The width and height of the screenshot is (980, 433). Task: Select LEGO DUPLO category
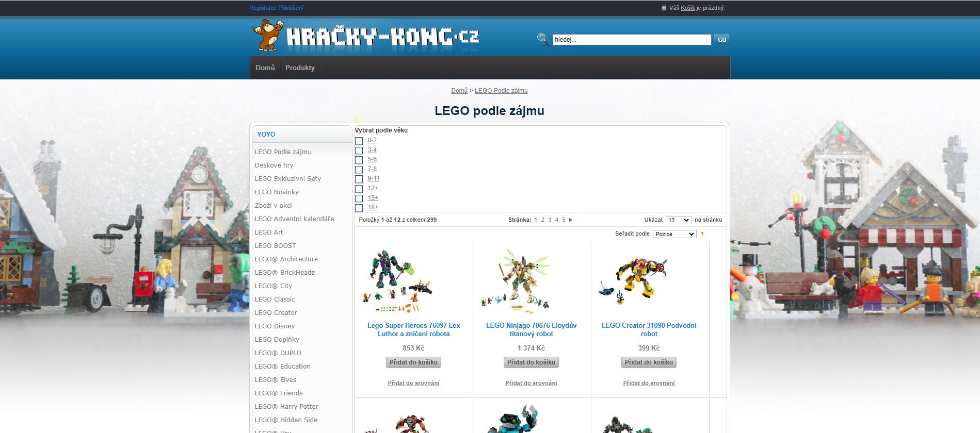click(278, 353)
